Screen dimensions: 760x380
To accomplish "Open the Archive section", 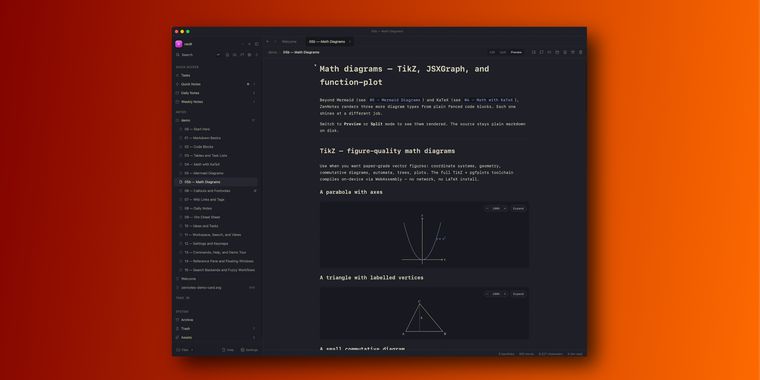I will tap(216, 320).
